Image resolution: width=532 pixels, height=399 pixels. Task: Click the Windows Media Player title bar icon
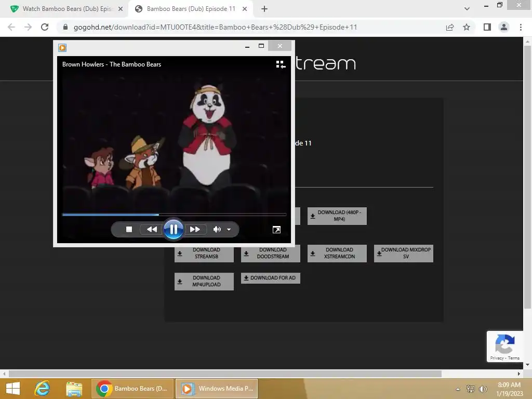point(62,47)
